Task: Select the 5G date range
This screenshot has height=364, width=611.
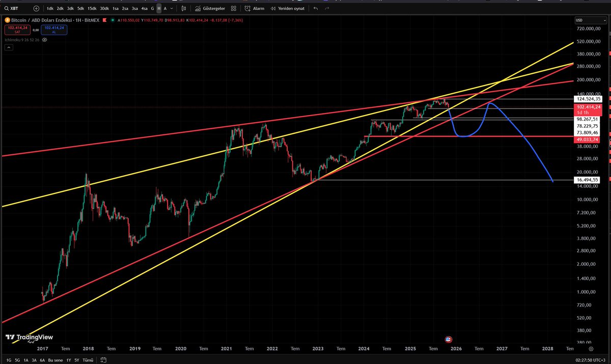Action: (17, 359)
